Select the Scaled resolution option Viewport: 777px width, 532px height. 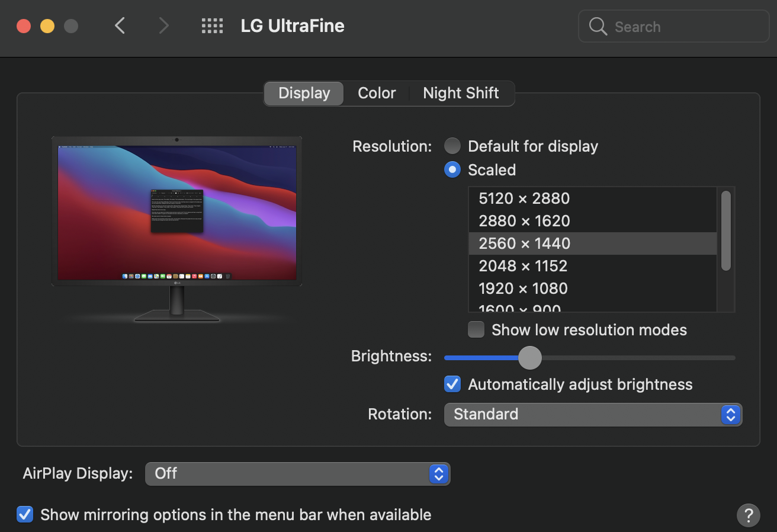(452, 170)
